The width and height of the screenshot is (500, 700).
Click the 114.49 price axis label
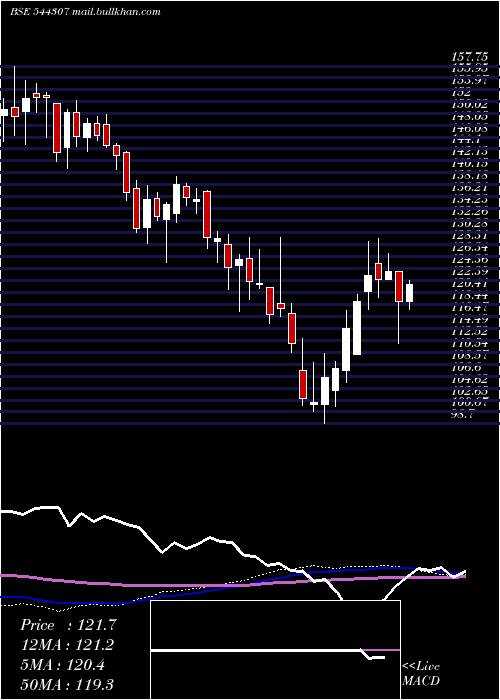472,320
